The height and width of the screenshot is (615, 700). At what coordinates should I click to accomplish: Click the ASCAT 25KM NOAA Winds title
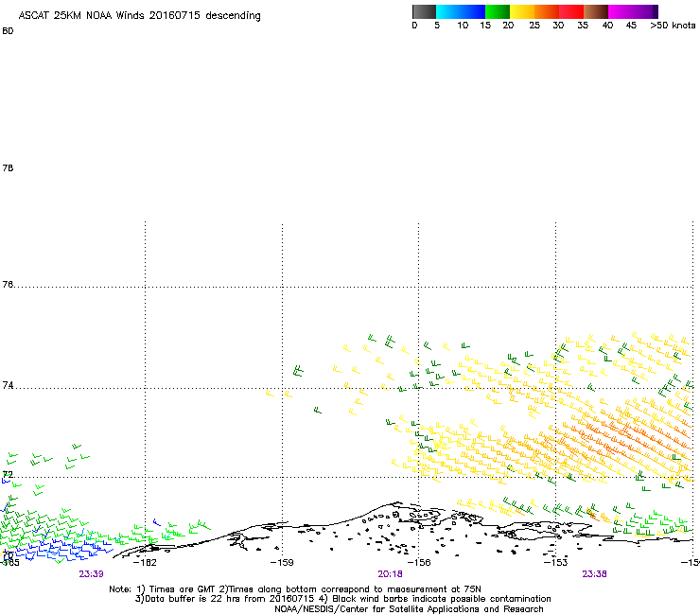[139, 15]
